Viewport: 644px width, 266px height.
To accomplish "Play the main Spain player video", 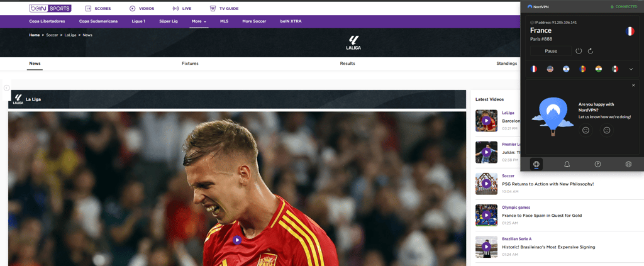I will pos(237,240).
